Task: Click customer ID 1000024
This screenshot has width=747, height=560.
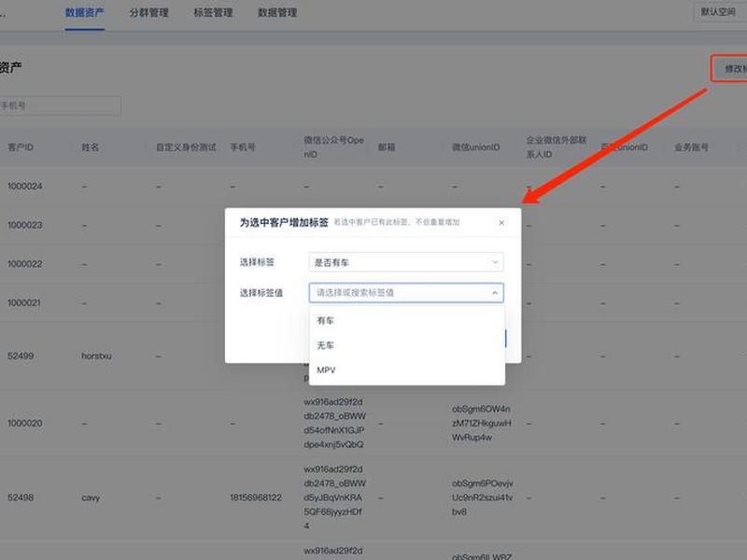Action: coord(25,186)
